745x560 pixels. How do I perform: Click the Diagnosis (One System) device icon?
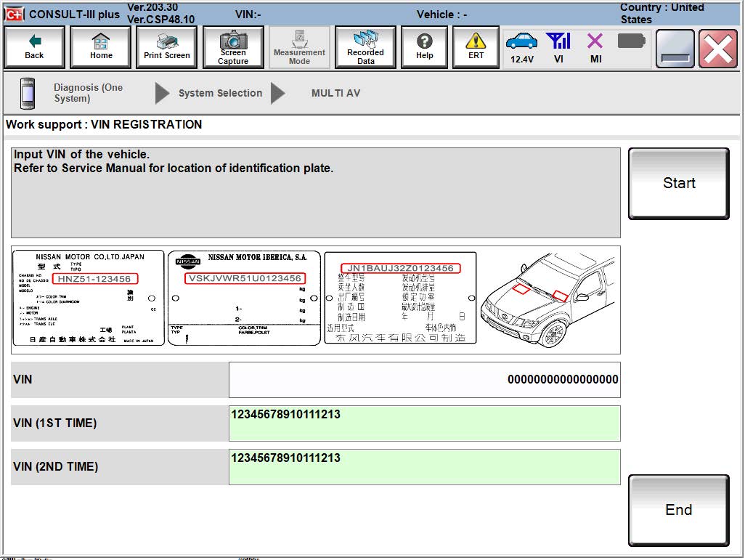coord(28,93)
